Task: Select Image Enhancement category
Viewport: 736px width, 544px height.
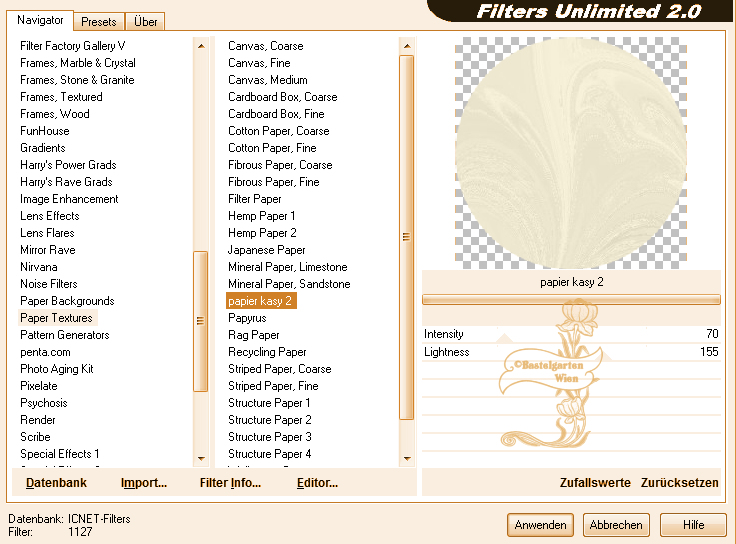Action: pyautogui.click(x=69, y=199)
